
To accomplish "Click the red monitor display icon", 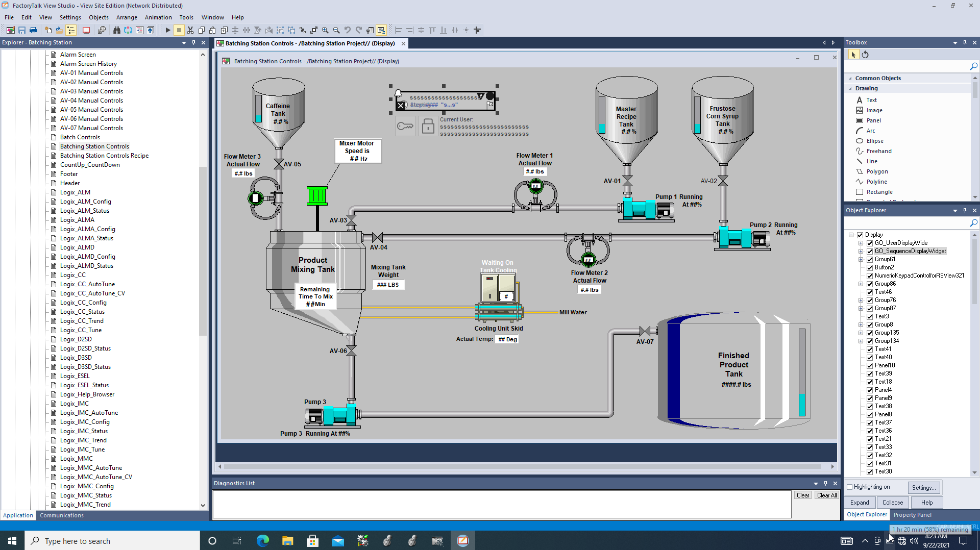I will (x=86, y=30).
